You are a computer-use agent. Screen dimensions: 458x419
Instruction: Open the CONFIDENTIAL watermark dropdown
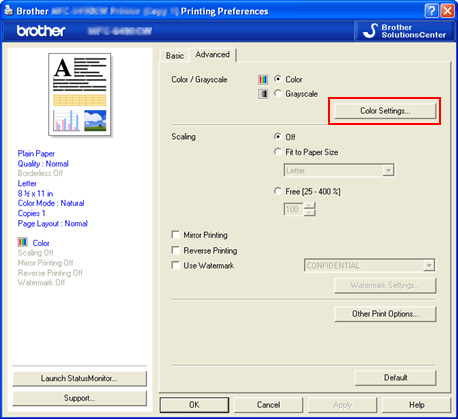click(x=369, y=265)
